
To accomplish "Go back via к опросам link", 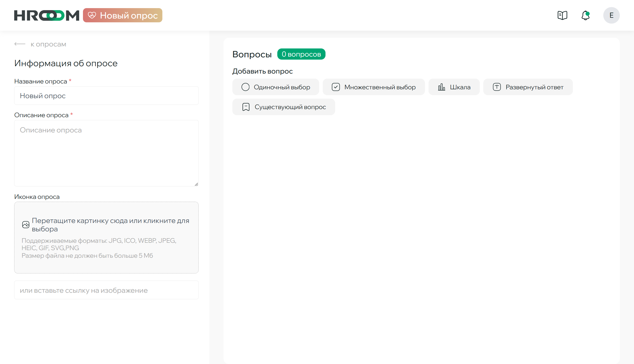I will pos(48,44).
